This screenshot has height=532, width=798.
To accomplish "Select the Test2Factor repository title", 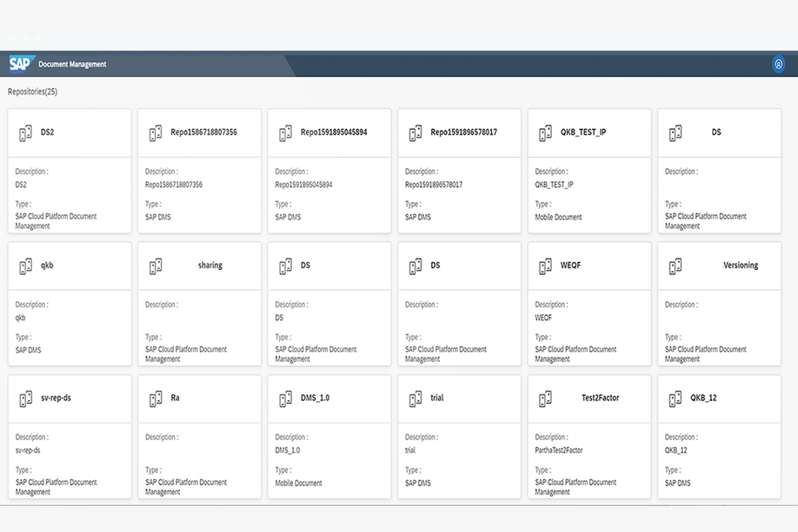I will tap(600, 398).
